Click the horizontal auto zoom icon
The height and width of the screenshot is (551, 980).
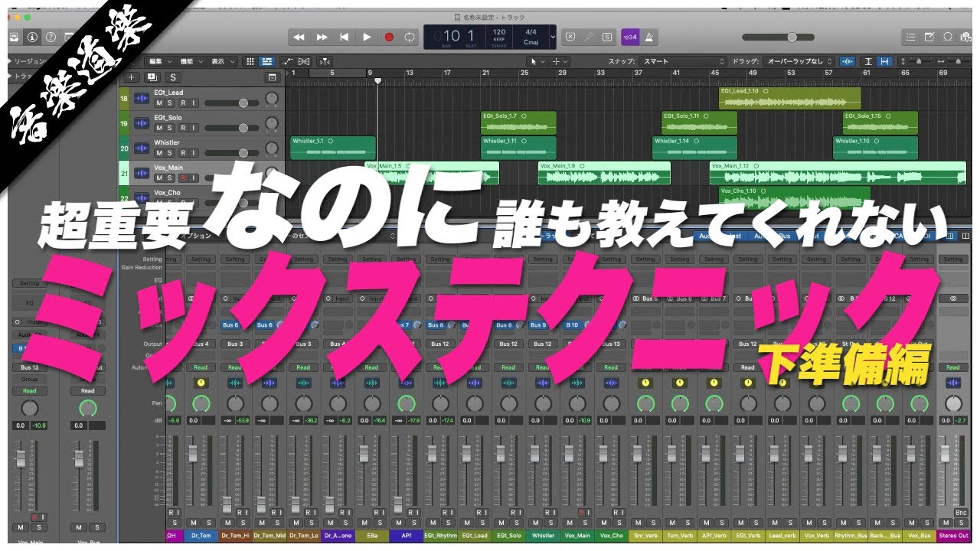(x=884, y=61)
